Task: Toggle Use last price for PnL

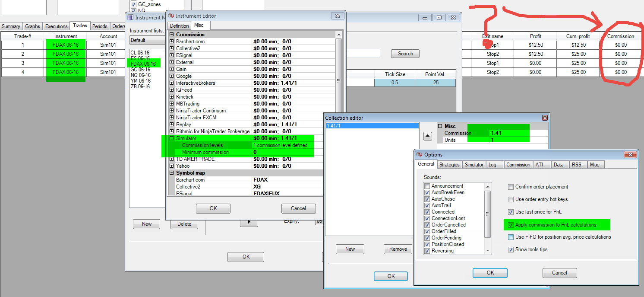Action: (x=511, y=212)
